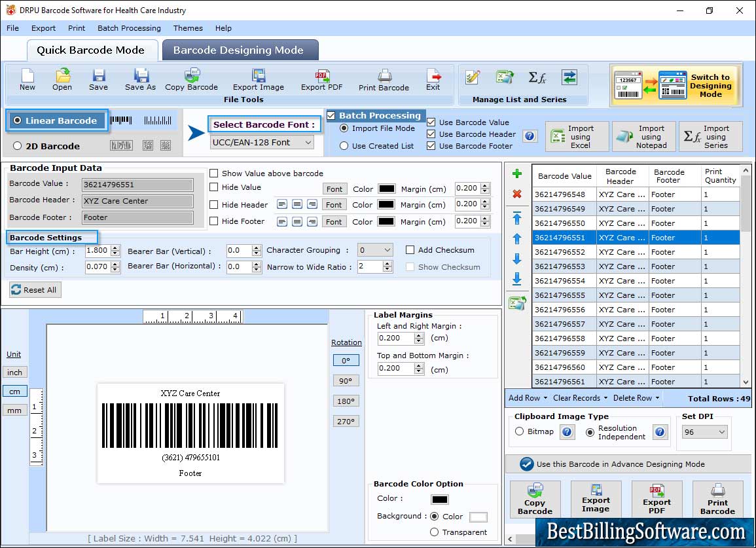
Task: Open the Batch Processing menu
Action: pos(129,28)
